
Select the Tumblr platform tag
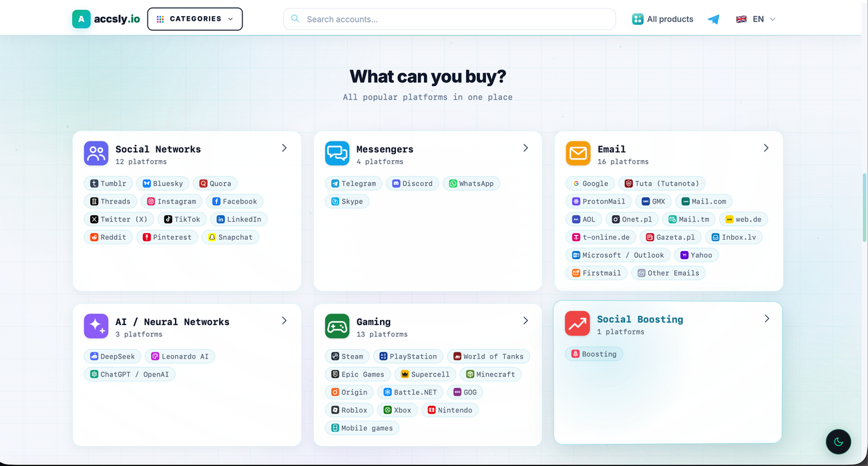click(x=108, y=184)
